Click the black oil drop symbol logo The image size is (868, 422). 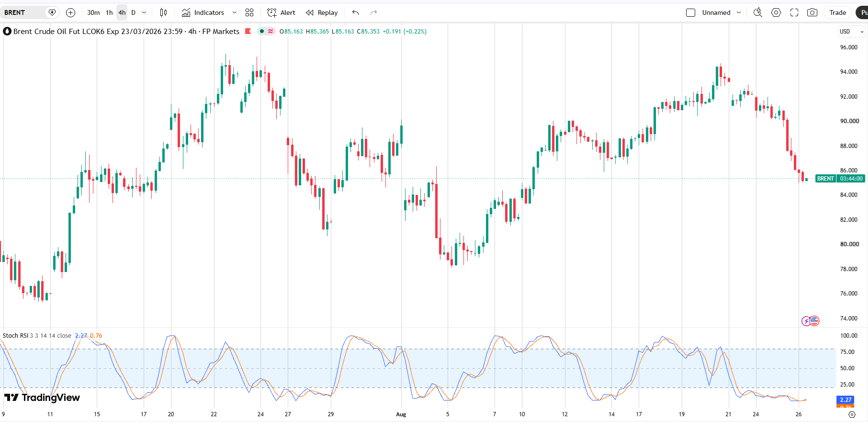(x=7, y=32)
